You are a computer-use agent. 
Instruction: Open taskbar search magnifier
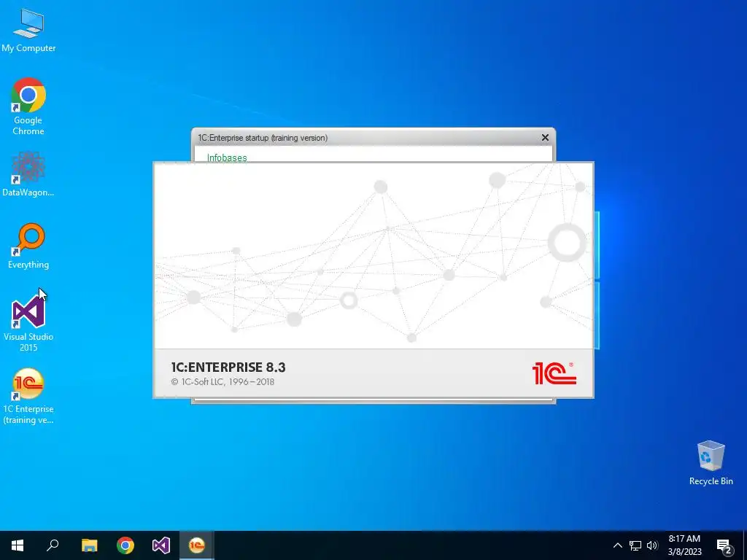pyautogui.click(x=53, y=545)
